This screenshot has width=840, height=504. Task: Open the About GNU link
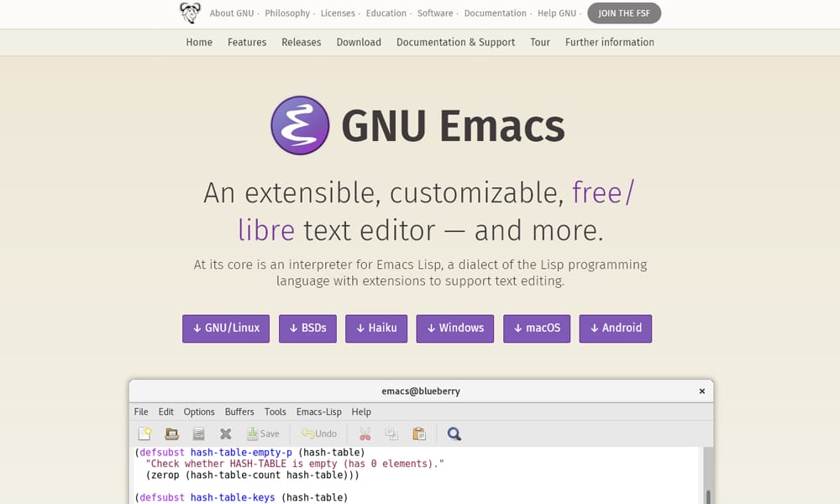coord(232,13)
